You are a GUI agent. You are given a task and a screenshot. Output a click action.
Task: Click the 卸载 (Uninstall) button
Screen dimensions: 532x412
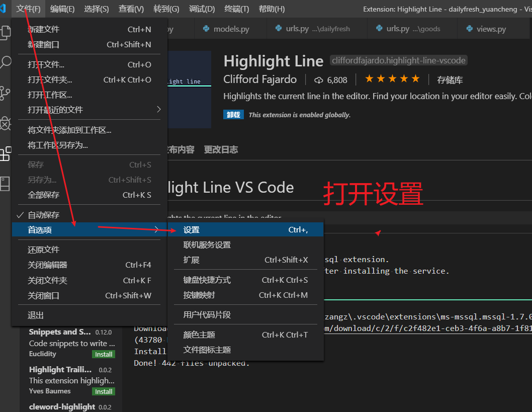[233, 115]
